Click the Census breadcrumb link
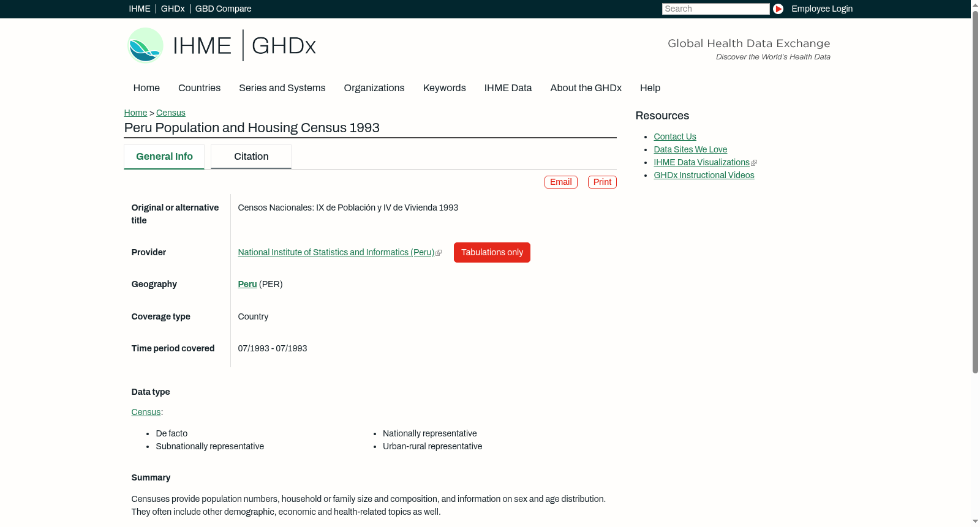 tap(171, 113)
